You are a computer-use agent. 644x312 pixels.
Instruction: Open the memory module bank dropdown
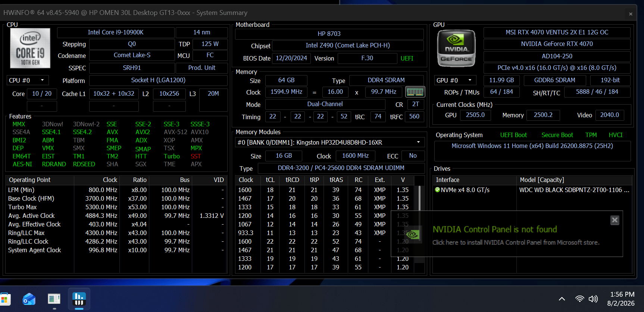tap(330, 142)
